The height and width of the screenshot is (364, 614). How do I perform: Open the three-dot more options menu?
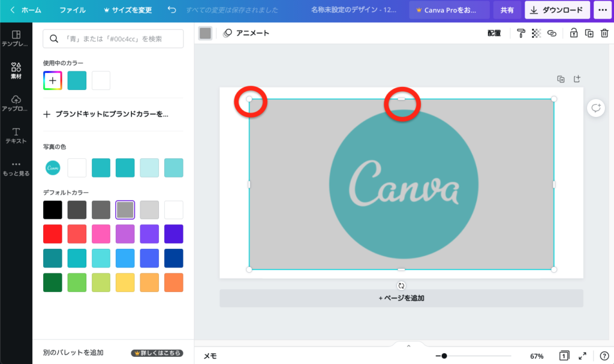pos(603,10)
